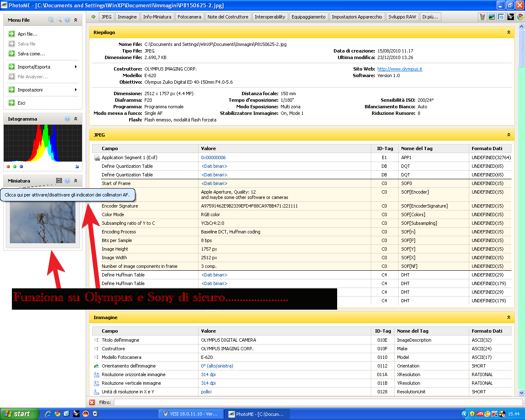Click the help icon in Istogramma header
The height and width of the screenshot is (420, 525).
(67, 119)
